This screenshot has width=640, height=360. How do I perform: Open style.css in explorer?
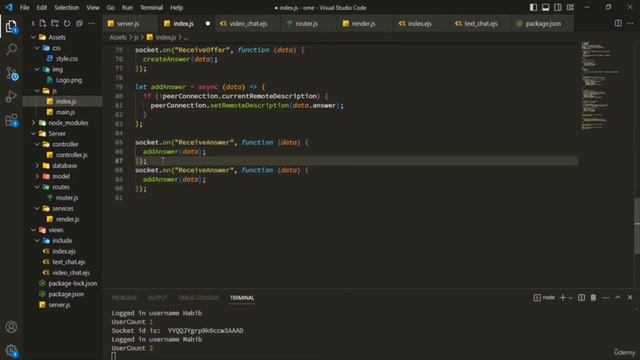(x=67, y=59)
